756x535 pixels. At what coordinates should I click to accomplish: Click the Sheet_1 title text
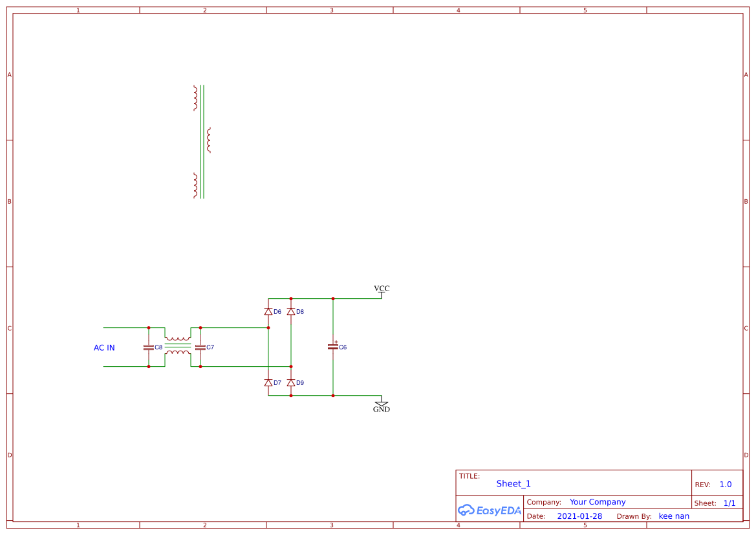click(x=513, y=483)
